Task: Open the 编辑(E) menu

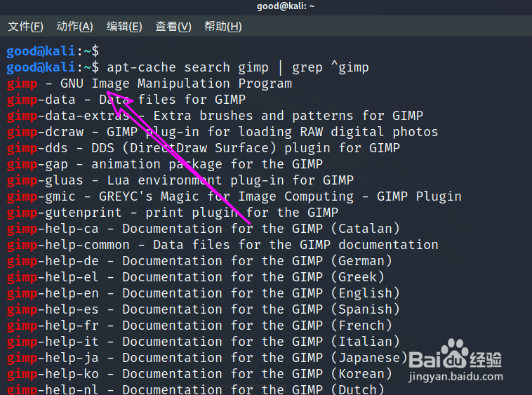Action: (124, 27)
